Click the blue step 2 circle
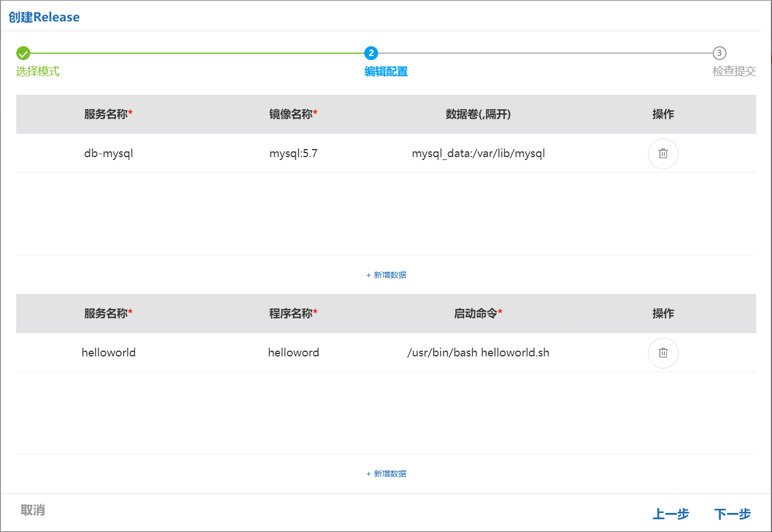This screenshot has height=532, width=772. pyautogui.click(x=371, y=54)
